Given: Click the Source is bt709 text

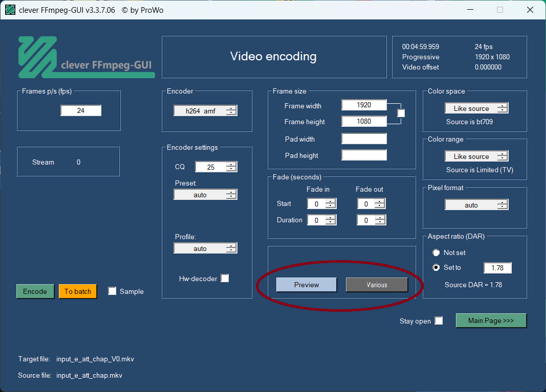Looking at the screenshot, I should click(469, 122).
